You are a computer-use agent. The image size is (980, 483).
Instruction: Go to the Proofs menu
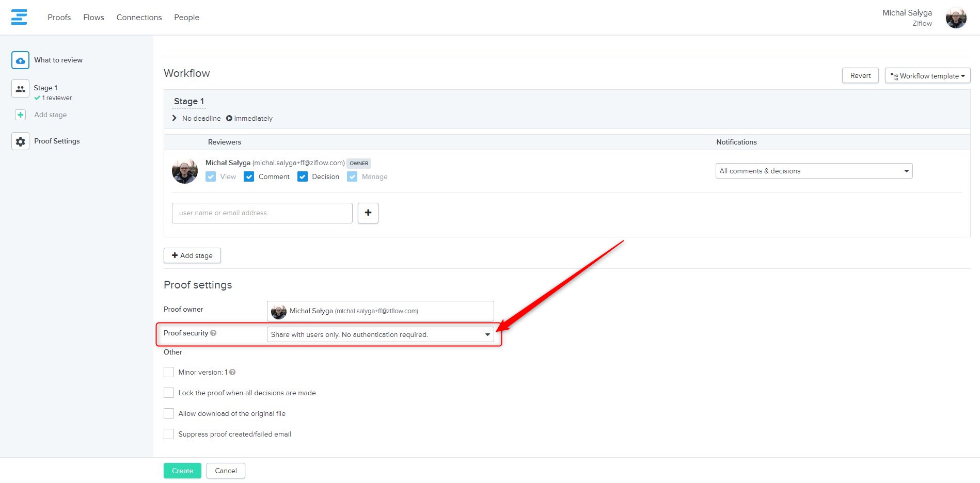59,18
